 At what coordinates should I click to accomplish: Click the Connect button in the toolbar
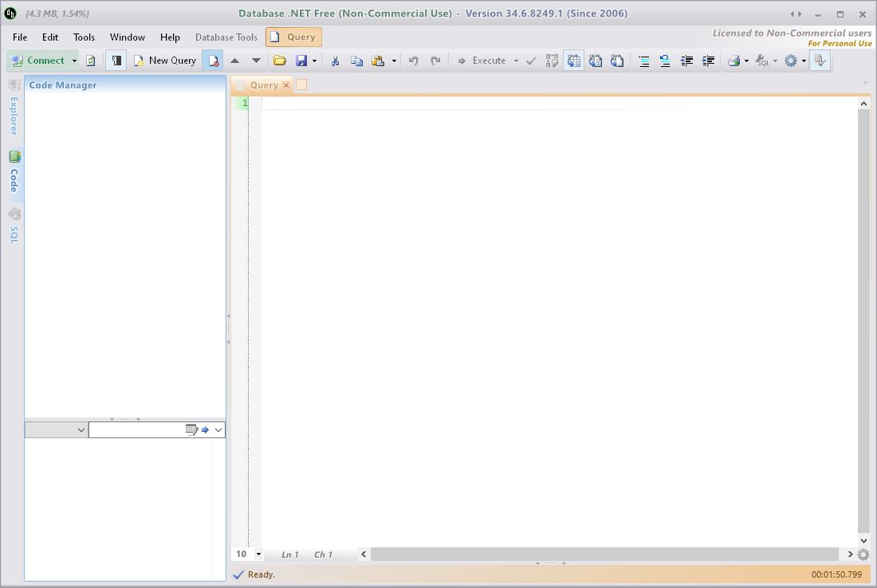click(x=37, y=61)
